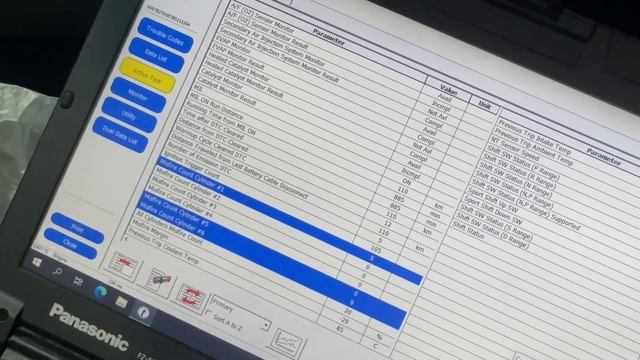Open the Data List view
Image resolution: width=640 pixels, height=360 pixels.
click(x=156, y=56)
